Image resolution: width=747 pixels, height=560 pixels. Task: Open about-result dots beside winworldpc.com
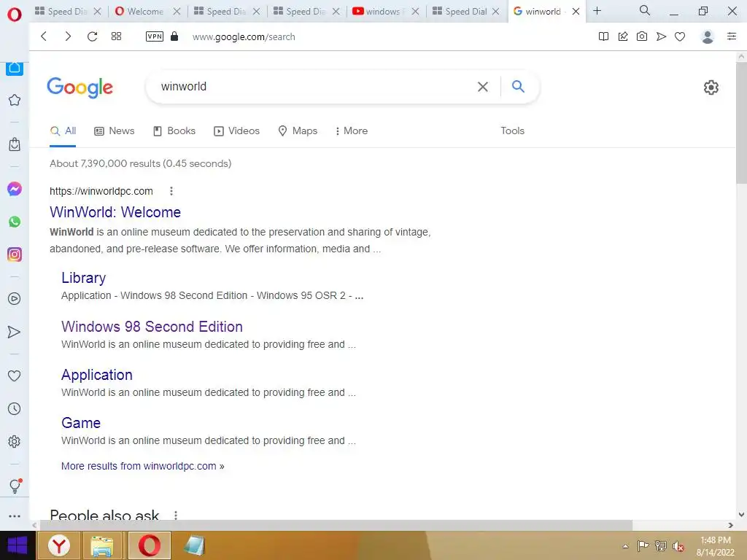[x=171, y=191]
